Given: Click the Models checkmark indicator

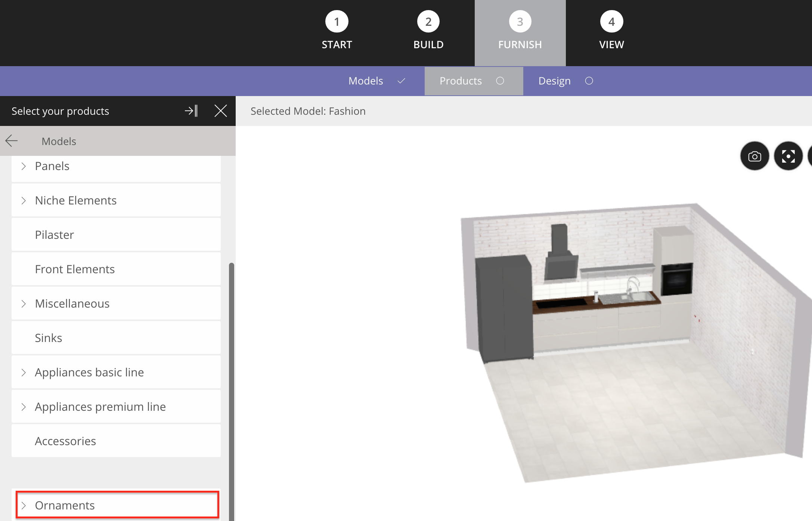Looking at the screenshot, I should 402,81.
